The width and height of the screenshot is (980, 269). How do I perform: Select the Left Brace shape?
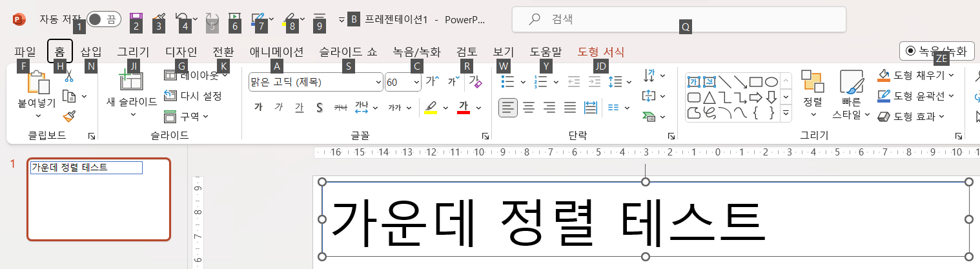[755, 114]
